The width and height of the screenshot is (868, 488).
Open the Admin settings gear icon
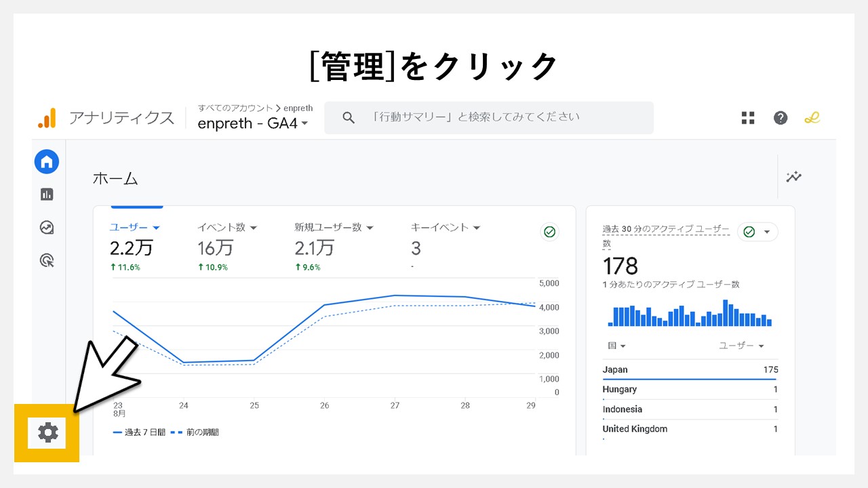point(46,432)
